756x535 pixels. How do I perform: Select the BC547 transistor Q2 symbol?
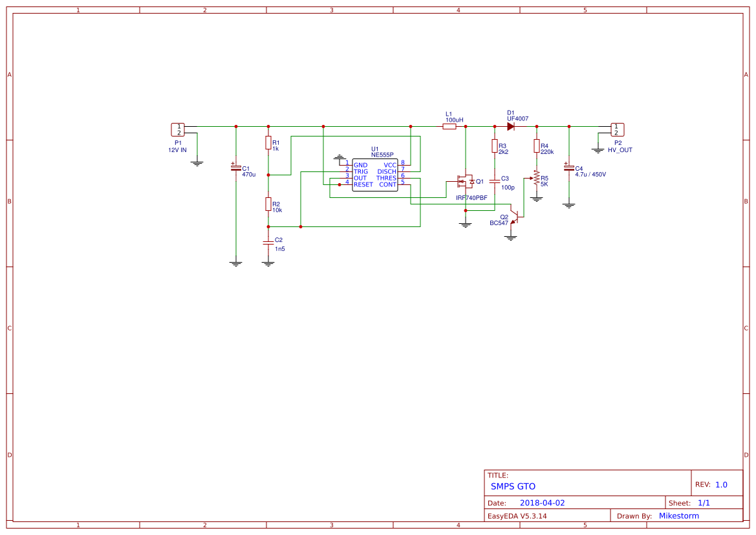pos(514,216)
